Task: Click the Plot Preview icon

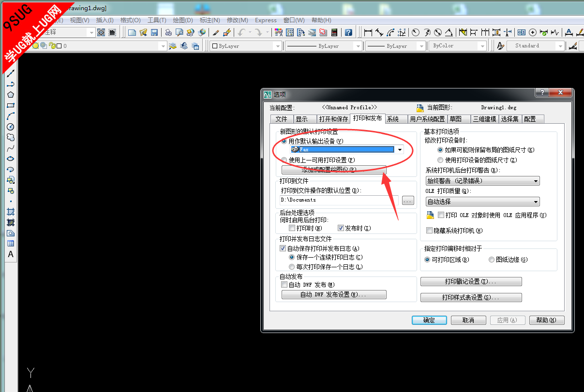Action: coord(180,32)
